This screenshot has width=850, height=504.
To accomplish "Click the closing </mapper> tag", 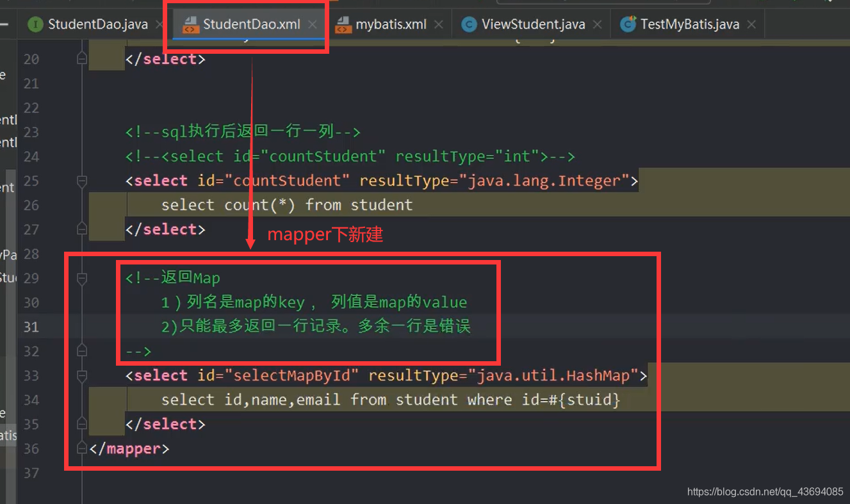I will click(x=129, y=448).
